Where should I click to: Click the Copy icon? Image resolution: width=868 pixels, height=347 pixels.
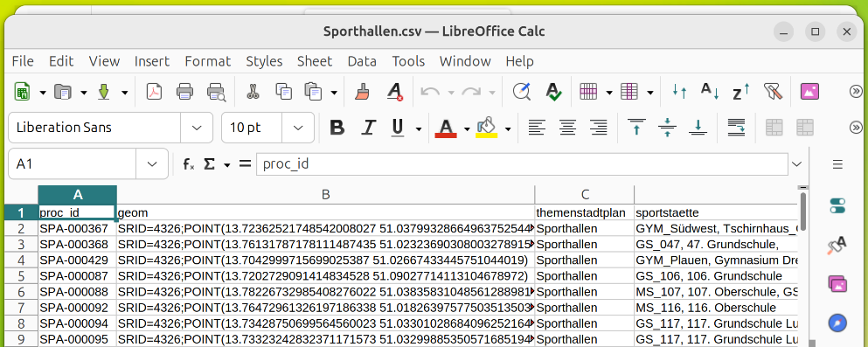284,92
